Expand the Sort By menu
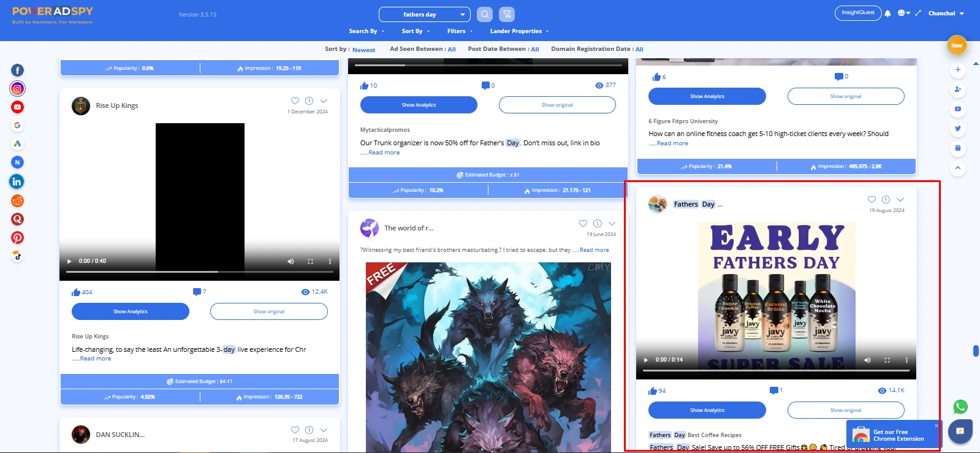The height and width of the screenshot is (453, 980). coord(416,31)
